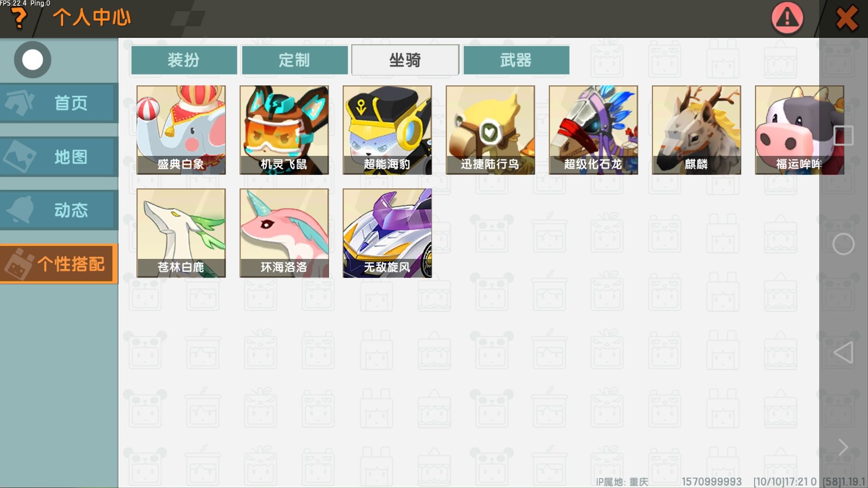Switch to the 装扮 tab
Viewport: 868px width, 488px height.
[184, 60]
